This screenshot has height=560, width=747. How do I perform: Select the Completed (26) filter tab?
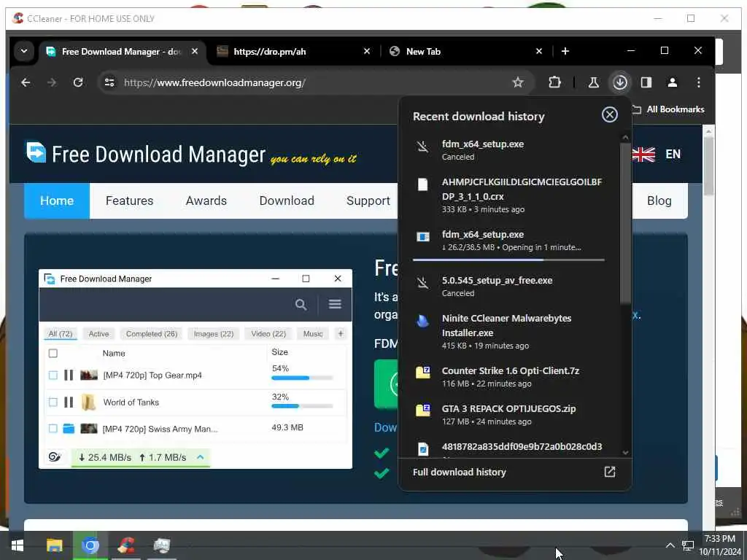point(152,334)
